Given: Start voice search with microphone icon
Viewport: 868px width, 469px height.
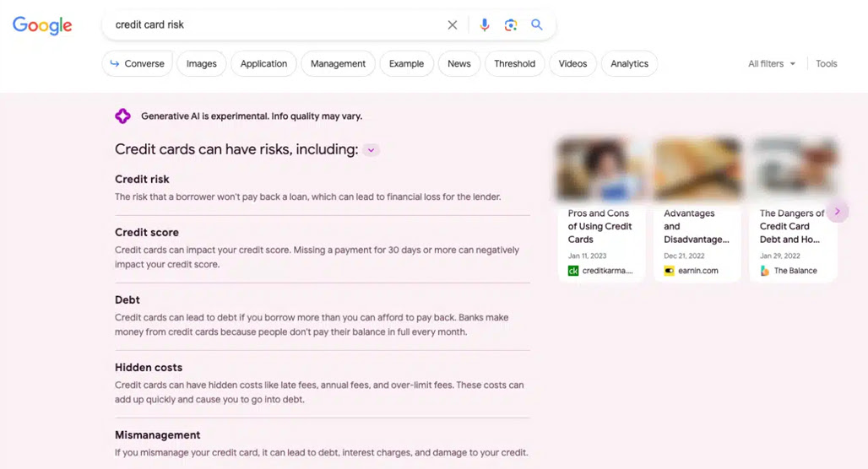Looking at the screenshot, I should click(485, 25).
